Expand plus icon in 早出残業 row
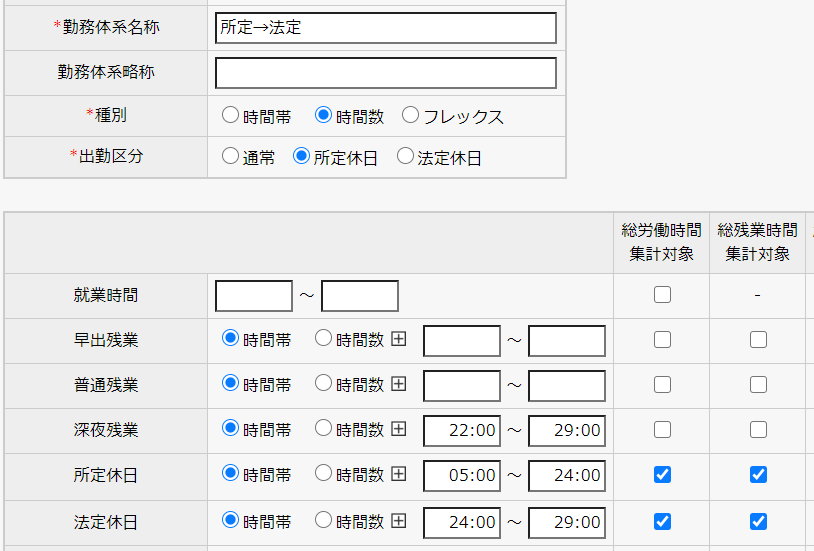 pos(398,339)
